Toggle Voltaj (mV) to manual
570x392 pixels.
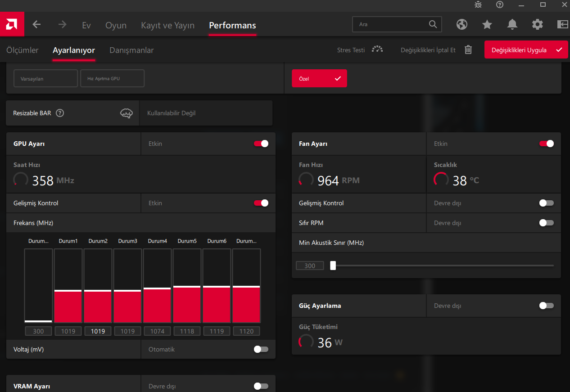(x=261, y=349)
